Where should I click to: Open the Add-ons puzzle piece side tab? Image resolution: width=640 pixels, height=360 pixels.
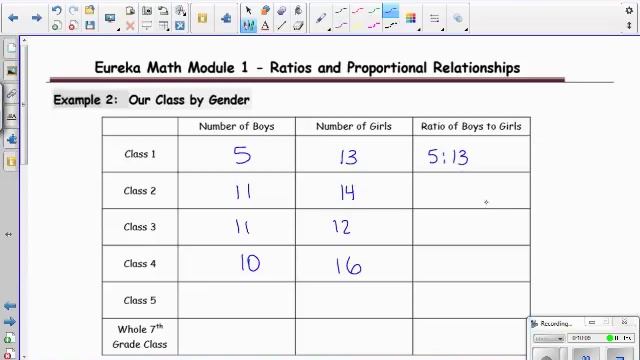11,139
